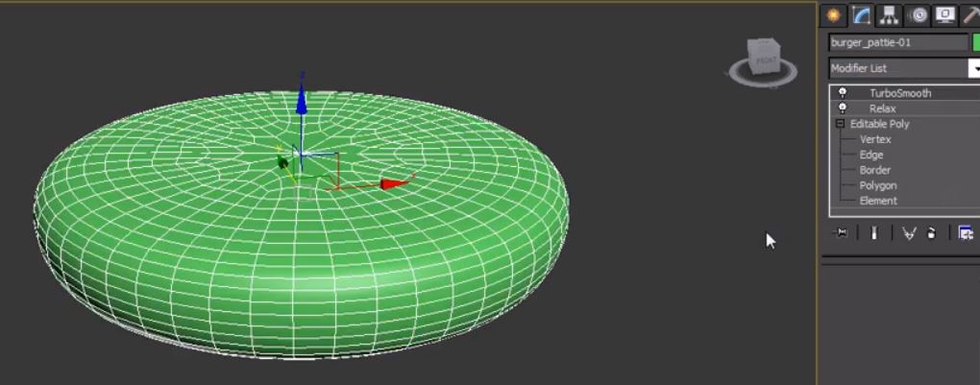Select Edge sub-object level

tap(871, 155)
